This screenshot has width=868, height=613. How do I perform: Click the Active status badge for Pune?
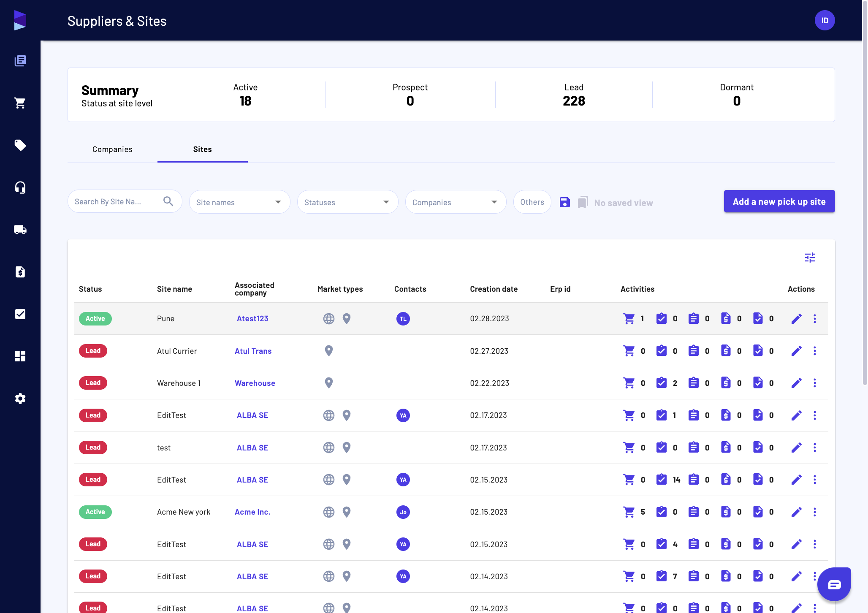95,319
